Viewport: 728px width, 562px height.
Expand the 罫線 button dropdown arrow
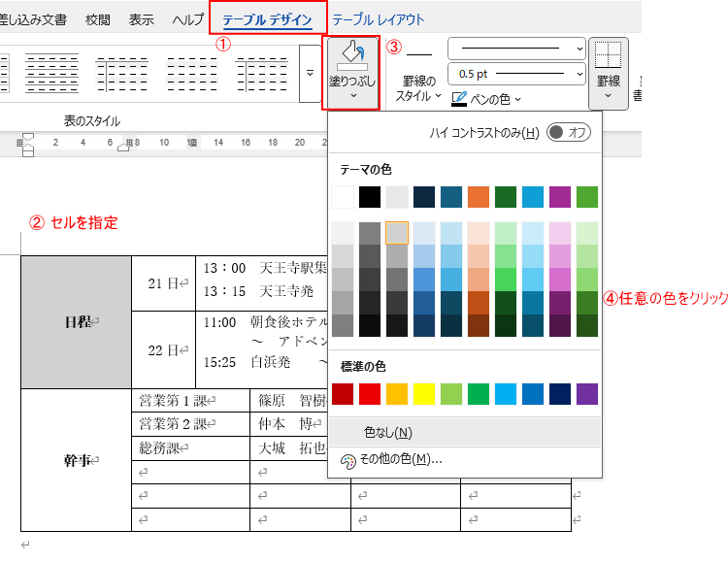click(x=609, y=96)
